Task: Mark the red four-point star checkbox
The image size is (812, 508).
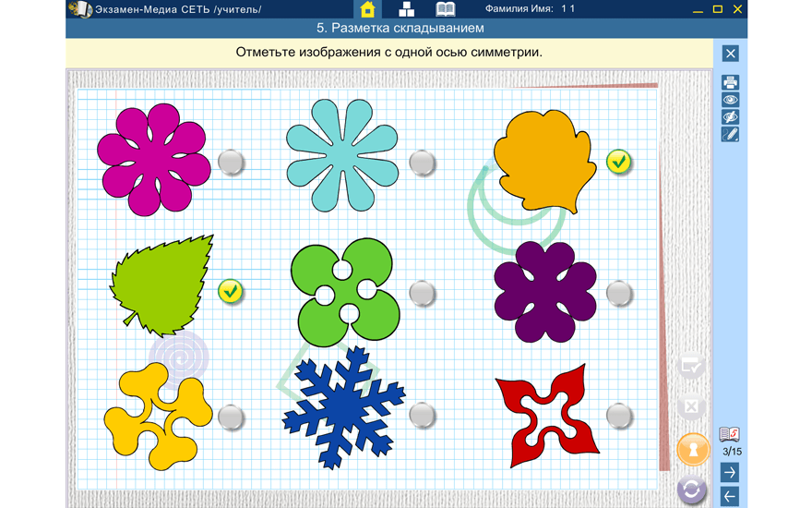Action: (619, 416)
